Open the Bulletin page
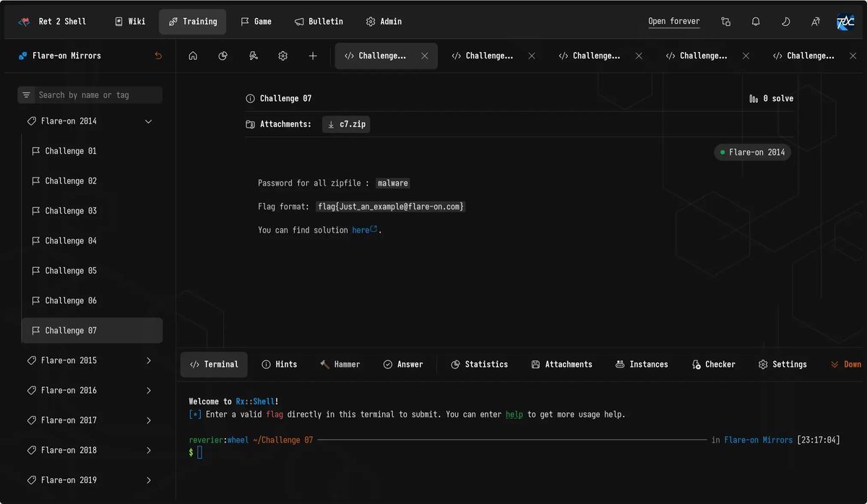This screenshot has width=867, height=504. 319,22
